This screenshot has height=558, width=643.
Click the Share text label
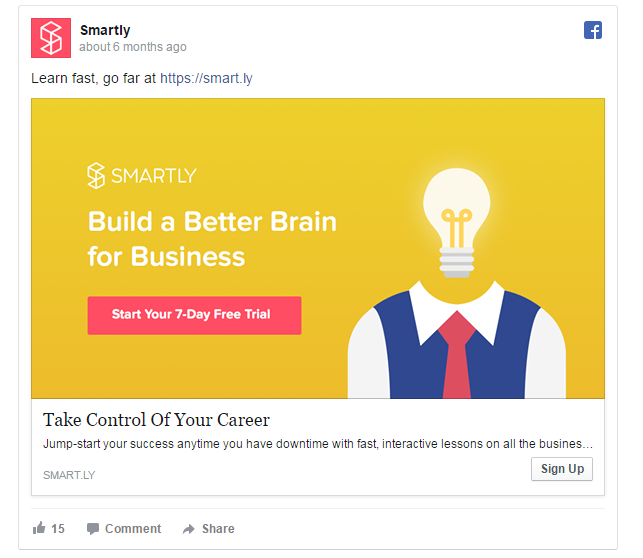click(x=218, y=528)
